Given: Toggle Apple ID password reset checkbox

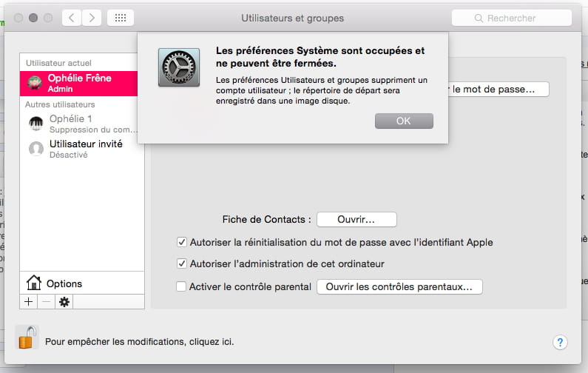Looking at the screenshot, I should [181, 242].
